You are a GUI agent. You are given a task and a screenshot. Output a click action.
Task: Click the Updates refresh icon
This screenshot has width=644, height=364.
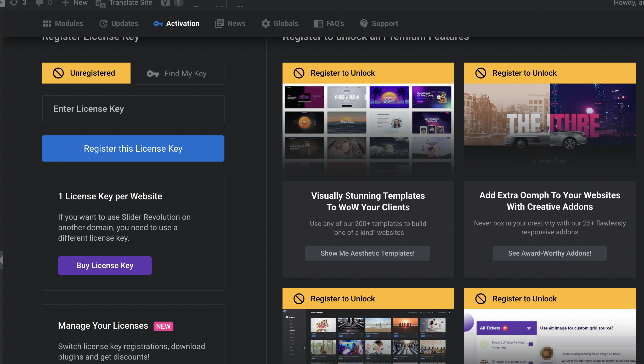point(103,24)
